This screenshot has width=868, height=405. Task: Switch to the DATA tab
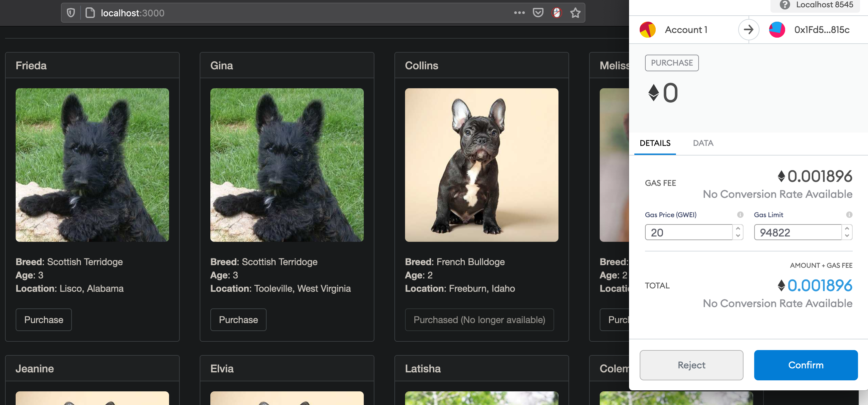tap(703, 143)
